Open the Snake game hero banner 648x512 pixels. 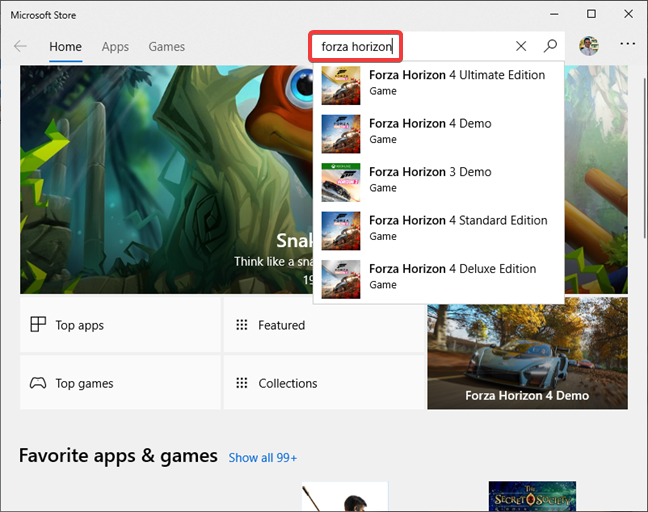coord(166,179)
